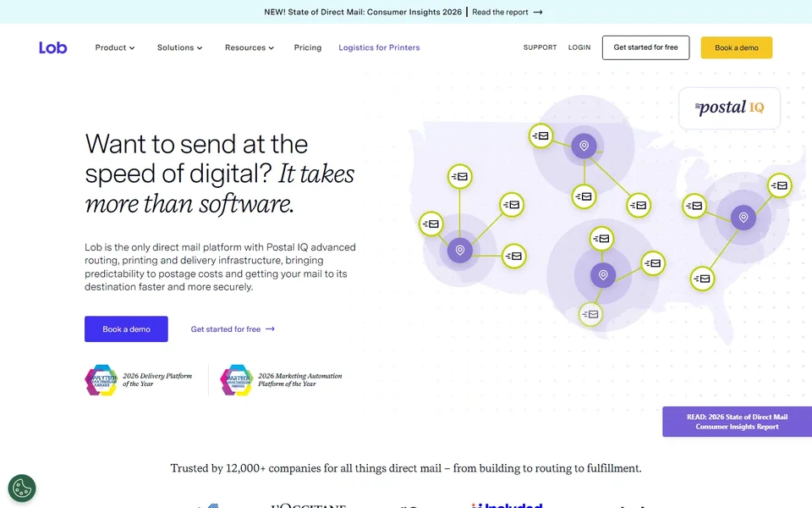The image size is (812, 508).
Task: Click the southern central map location pin
Action: click(x=603, y=274)
